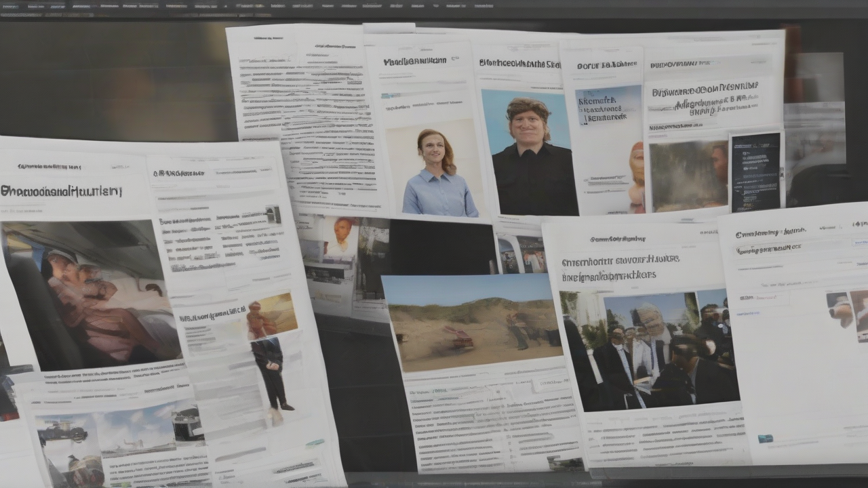The image size is (868, 488).
Task: Click the last item in the top menu bar
Action: [483, 6]
